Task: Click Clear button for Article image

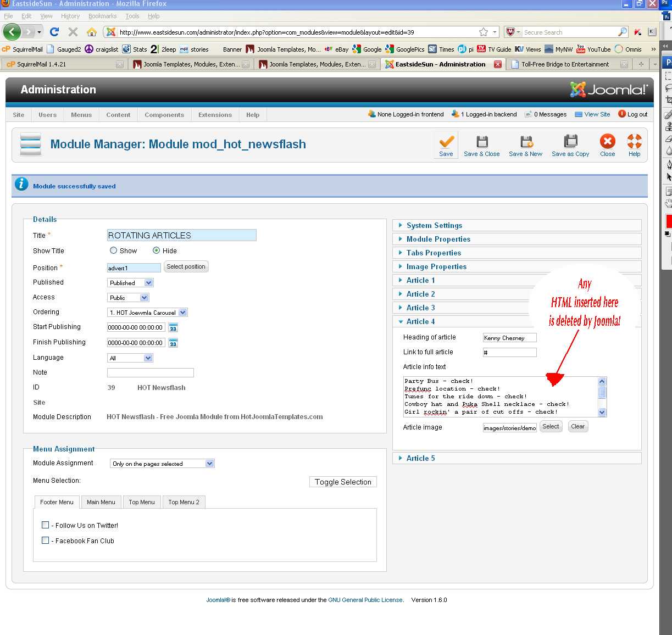Action: pyautogui.click(x=577, y=426)
